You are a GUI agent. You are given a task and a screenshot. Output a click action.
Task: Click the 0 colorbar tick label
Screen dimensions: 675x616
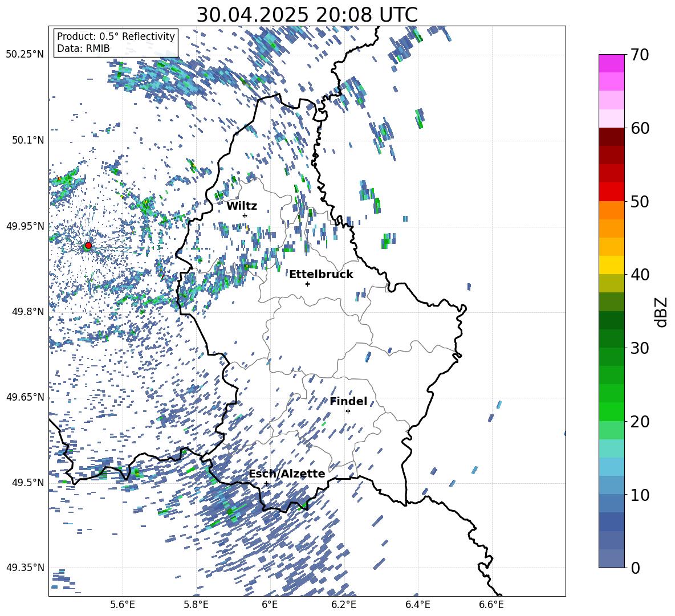point(635,568)
